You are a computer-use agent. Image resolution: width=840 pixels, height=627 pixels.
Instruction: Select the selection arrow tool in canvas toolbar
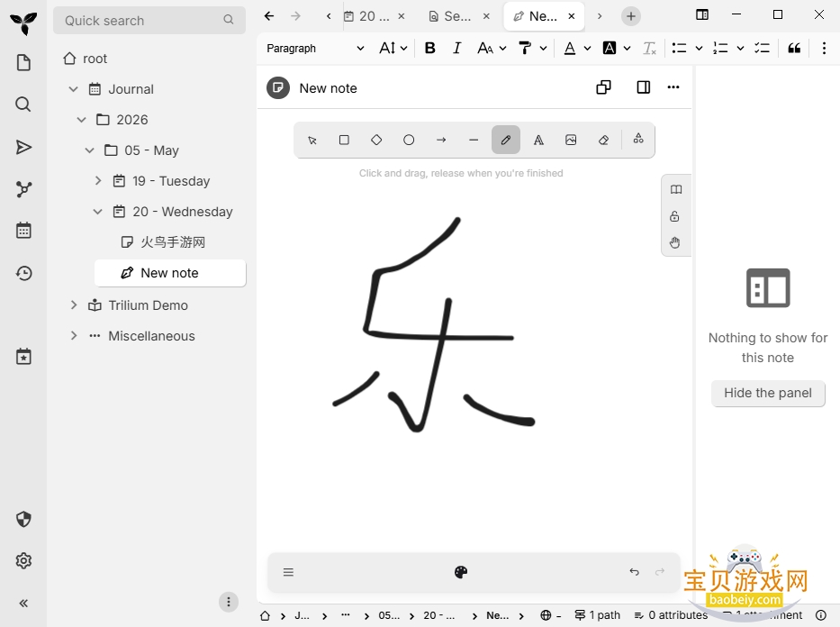tap(312, 141)
